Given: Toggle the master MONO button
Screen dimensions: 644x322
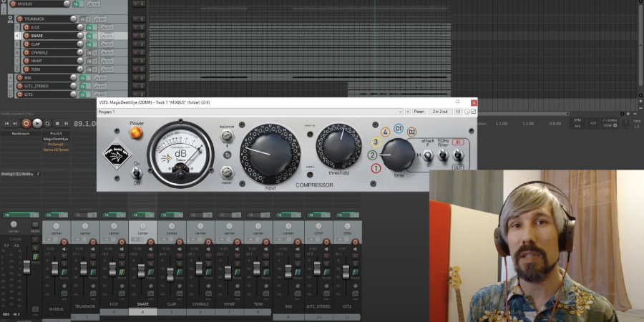Looking at the screenshot, I should pos(35,225).
